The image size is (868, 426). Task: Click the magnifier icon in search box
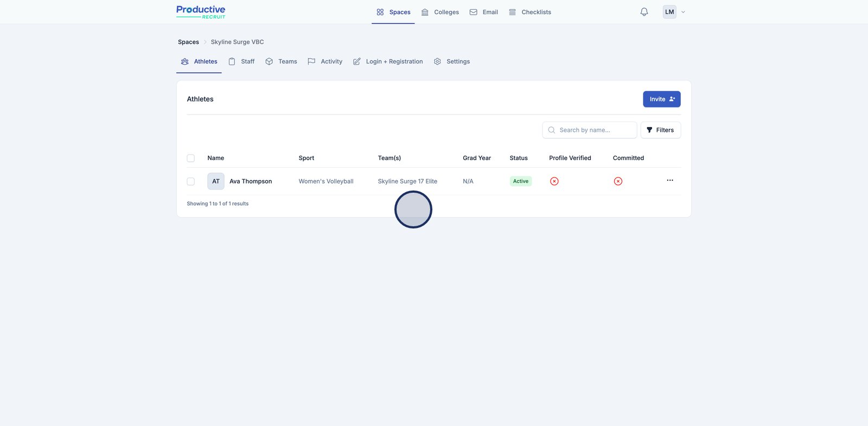click(x=552, y=130)
